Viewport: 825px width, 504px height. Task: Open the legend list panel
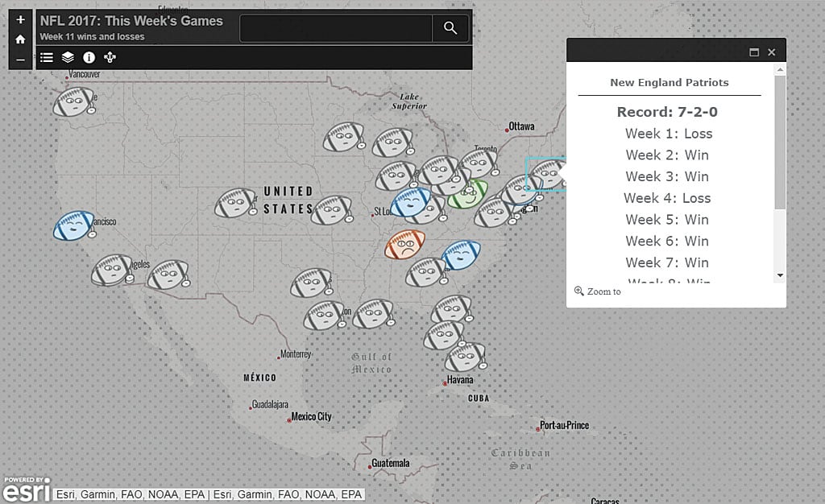[x=47, y=57]
